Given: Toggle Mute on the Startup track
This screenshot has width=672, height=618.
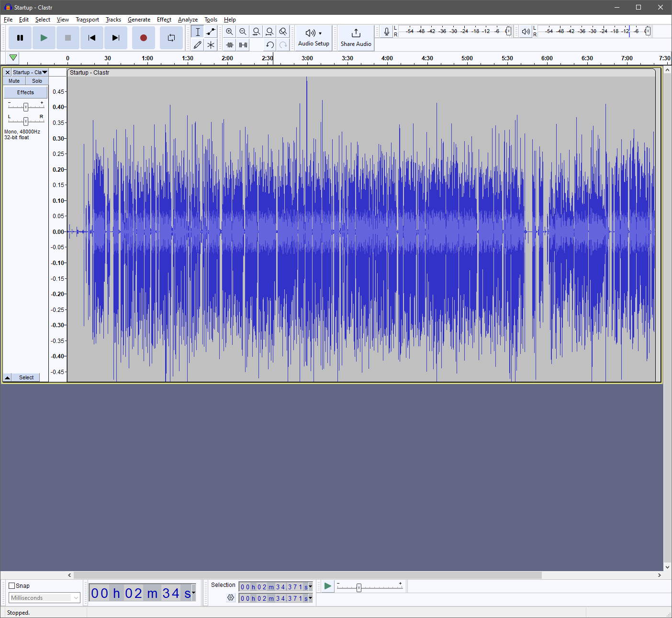Looking at the screenshot, I should coord(14,81).
